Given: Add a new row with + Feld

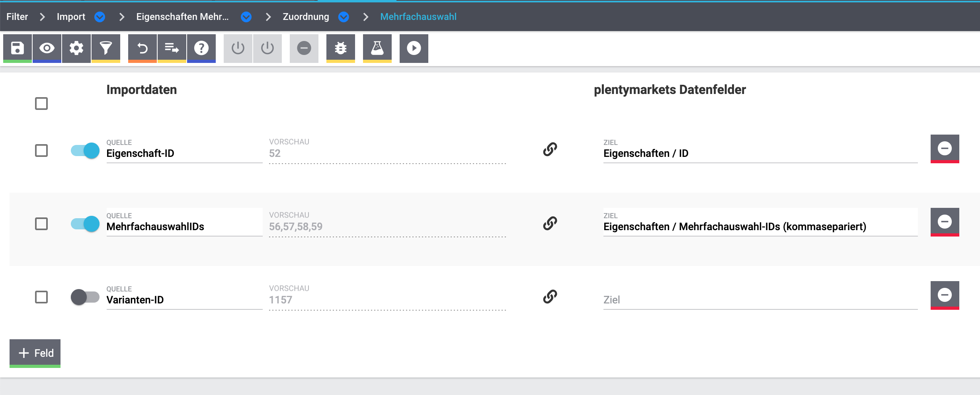Looking at the screenshot, I should pyautogui.click(x=35, y=353).
